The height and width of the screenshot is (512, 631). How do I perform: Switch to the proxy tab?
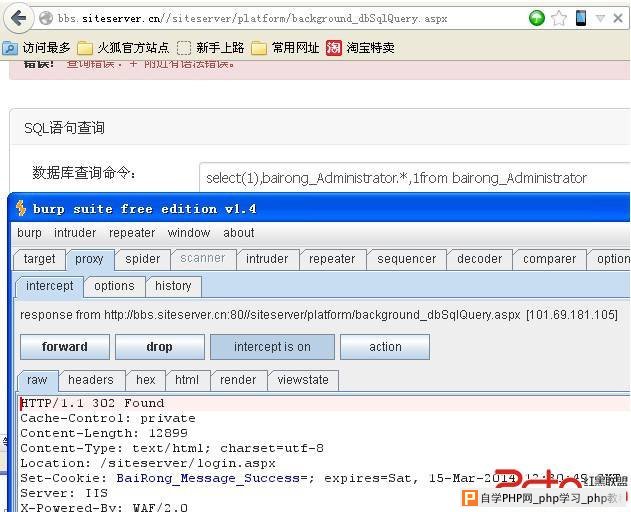[89, 259]
